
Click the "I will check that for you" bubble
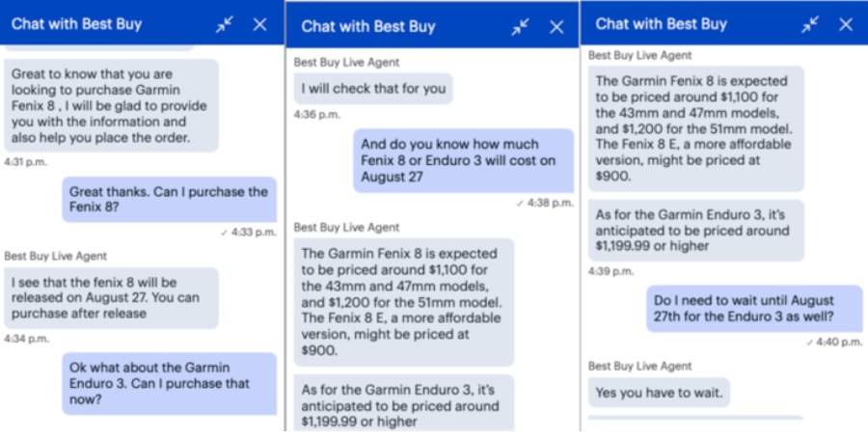(373, 90)
